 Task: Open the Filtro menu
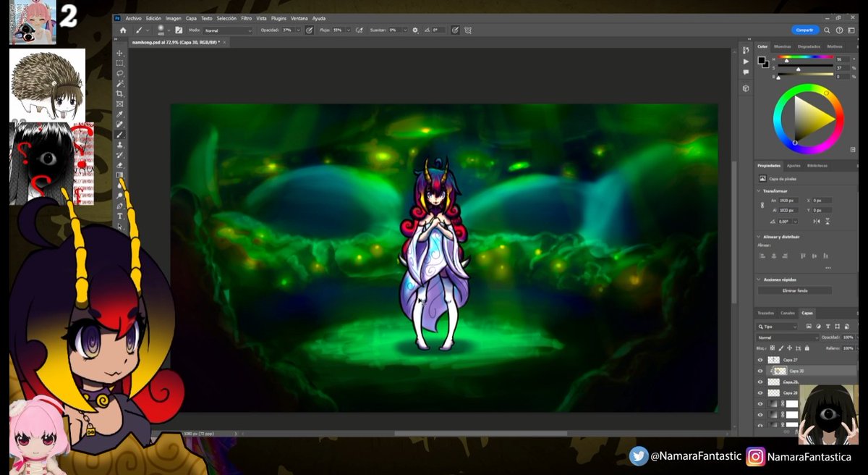tap(247, 18)
